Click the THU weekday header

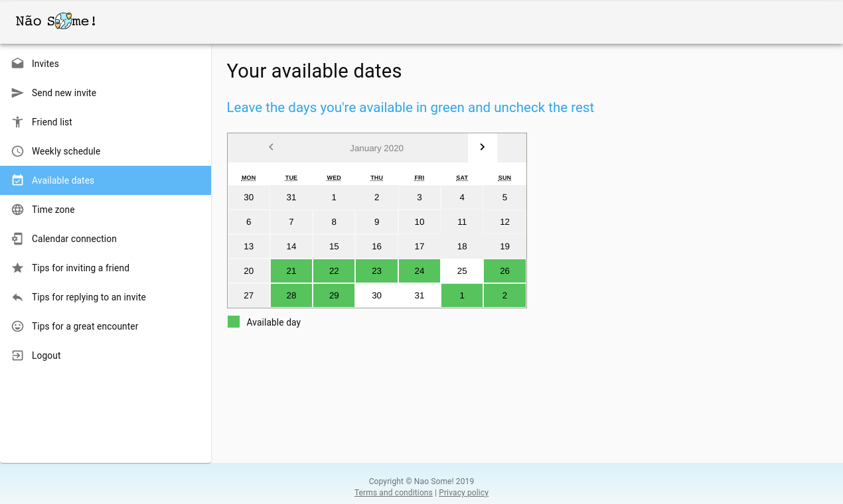pos(376,178)
